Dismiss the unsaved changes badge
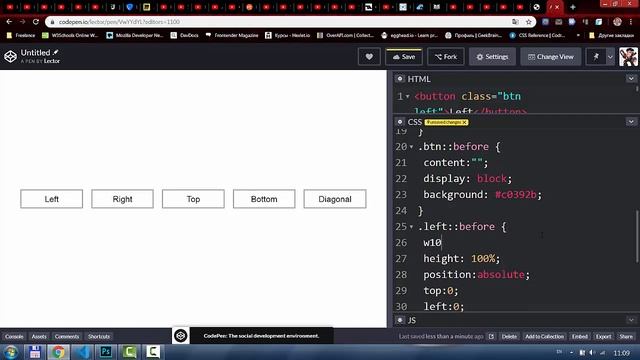Viewport: 640px width, 360px height. coord(464,122)
